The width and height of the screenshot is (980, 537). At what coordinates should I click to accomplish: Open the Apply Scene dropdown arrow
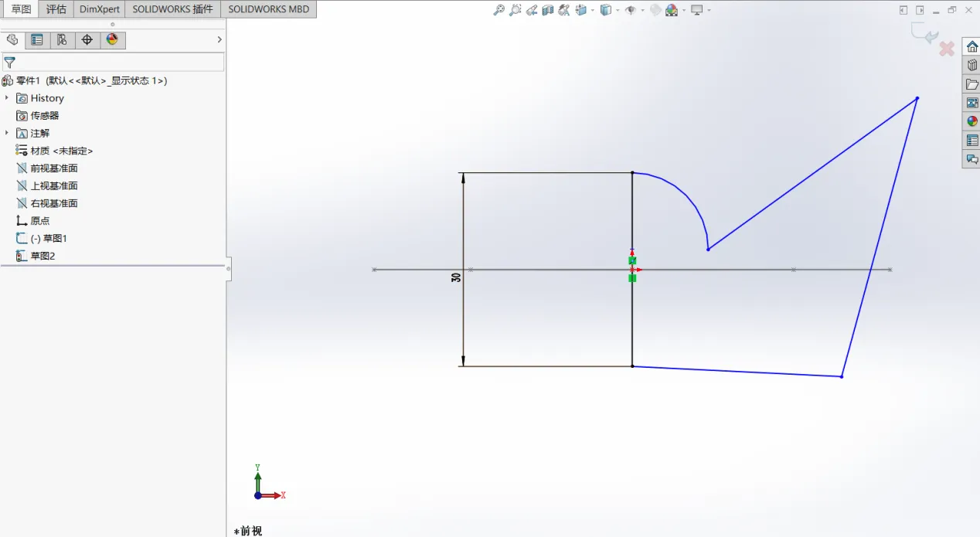click(x=683, y=11)
